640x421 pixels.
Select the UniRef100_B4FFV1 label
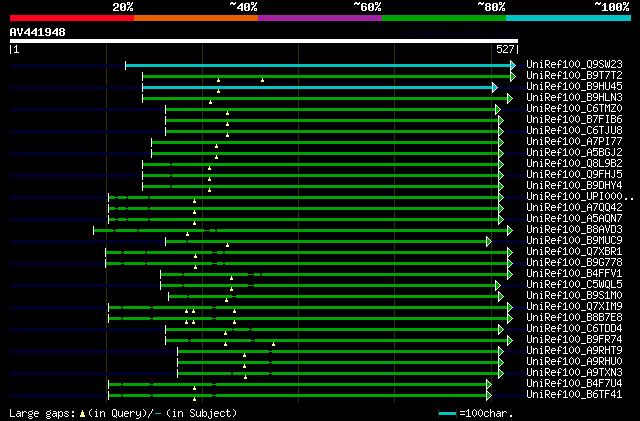click(574, 274)
